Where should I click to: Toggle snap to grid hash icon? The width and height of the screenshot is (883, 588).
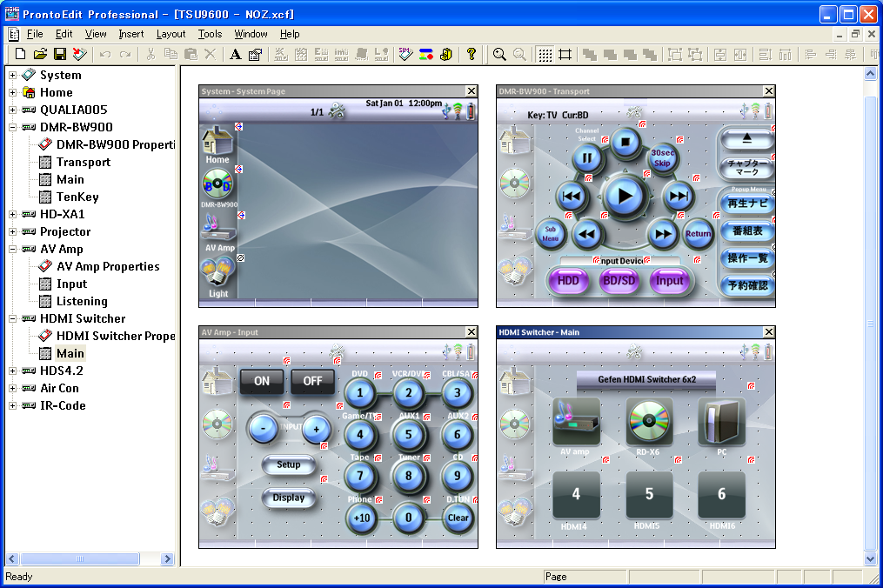pos(565,55)
